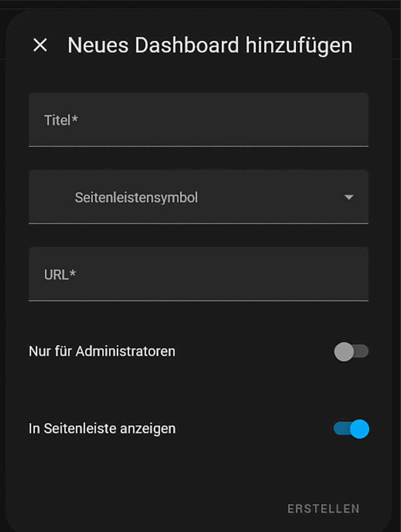Click the X icon beside dialog title
Screen dimensions: 401x532
(40, 45)
